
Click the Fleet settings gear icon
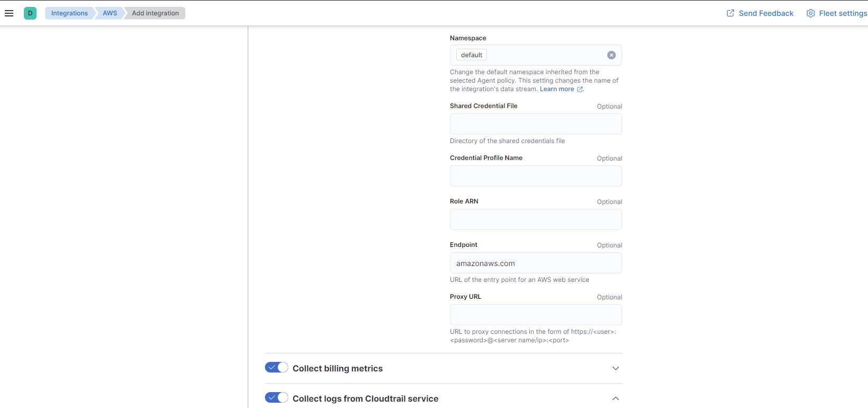click(x=811, y=13)
